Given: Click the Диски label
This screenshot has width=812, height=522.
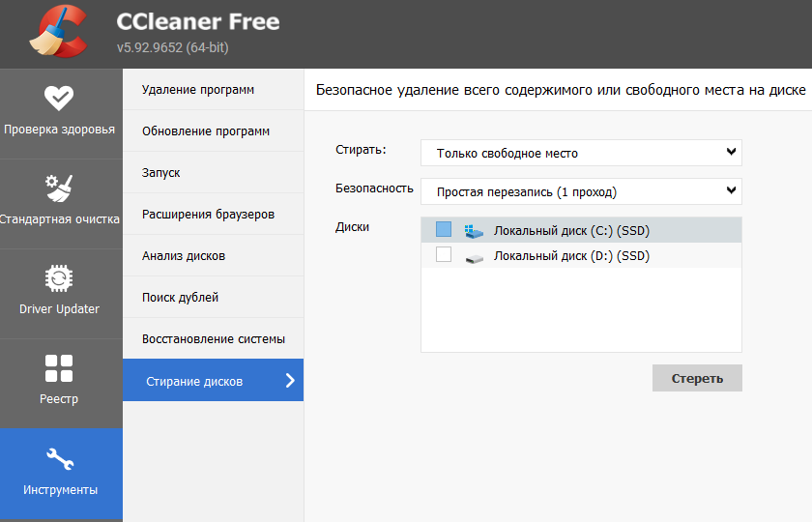Looking at the screenshot, I should (352, 227).
